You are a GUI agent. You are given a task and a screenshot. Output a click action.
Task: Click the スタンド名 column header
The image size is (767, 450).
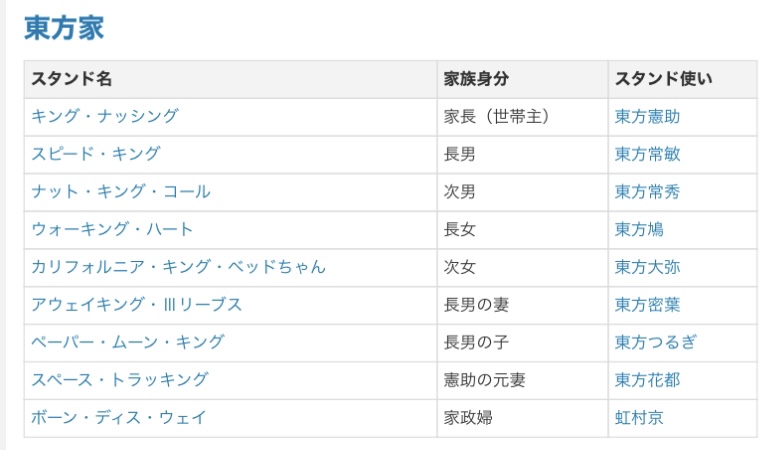click(71, 79)
